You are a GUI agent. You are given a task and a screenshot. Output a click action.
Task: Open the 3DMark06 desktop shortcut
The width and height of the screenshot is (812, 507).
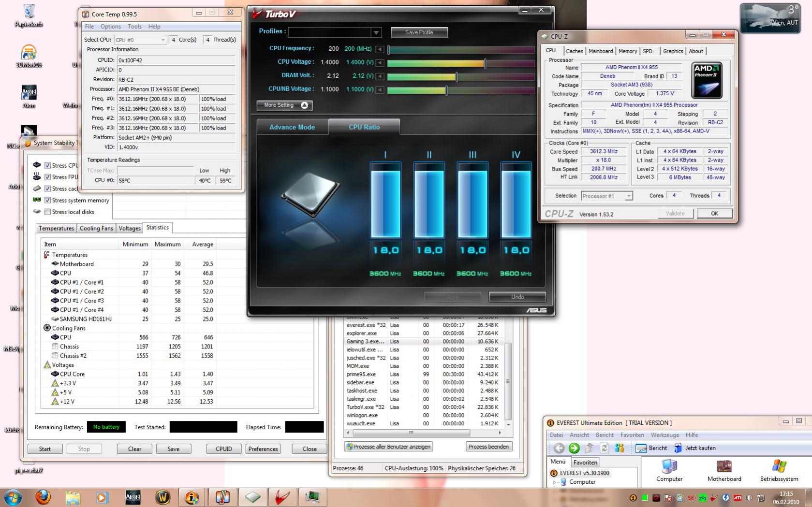click(29, 56)
